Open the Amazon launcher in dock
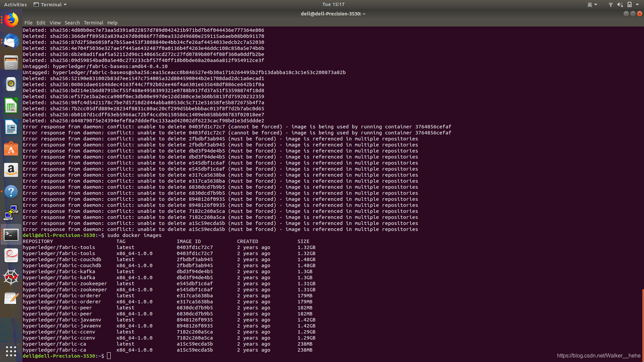This screenshot has height=362, width=644. [x=11, y=170]
